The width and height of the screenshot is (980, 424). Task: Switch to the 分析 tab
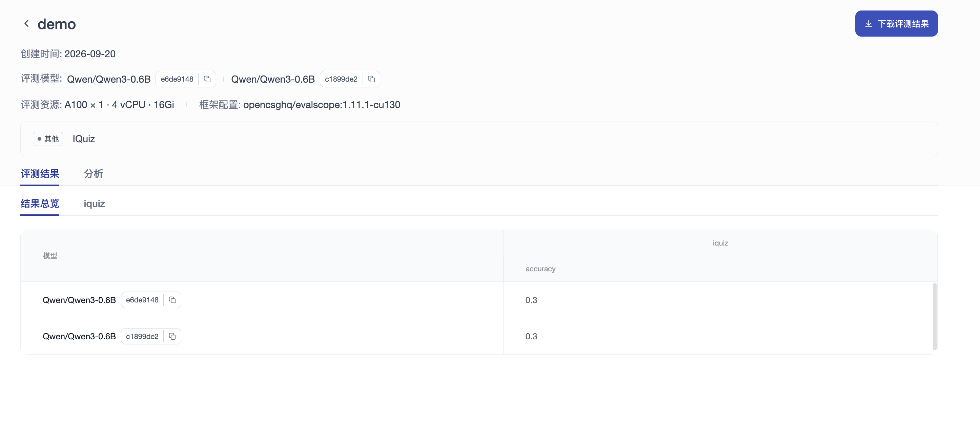94,174
